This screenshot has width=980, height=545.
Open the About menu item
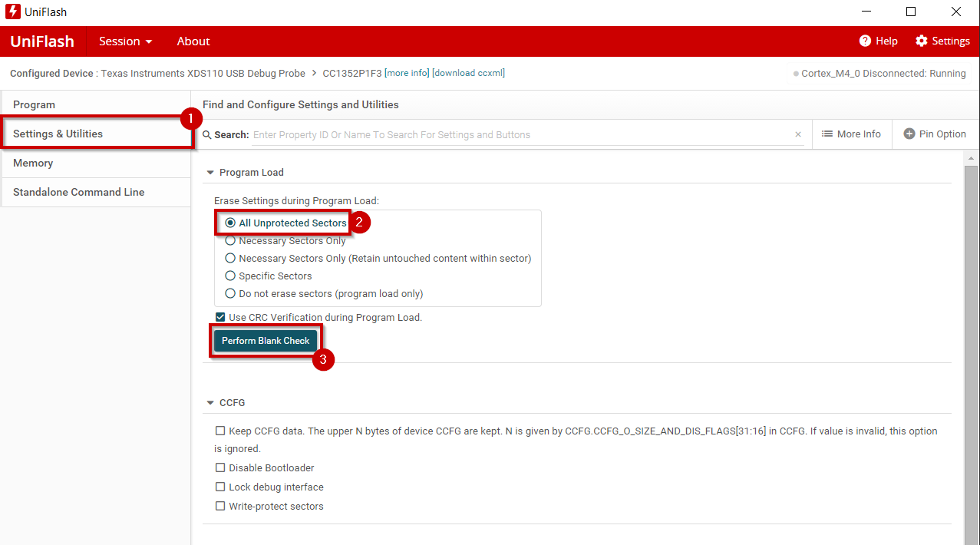coord(193,41)
